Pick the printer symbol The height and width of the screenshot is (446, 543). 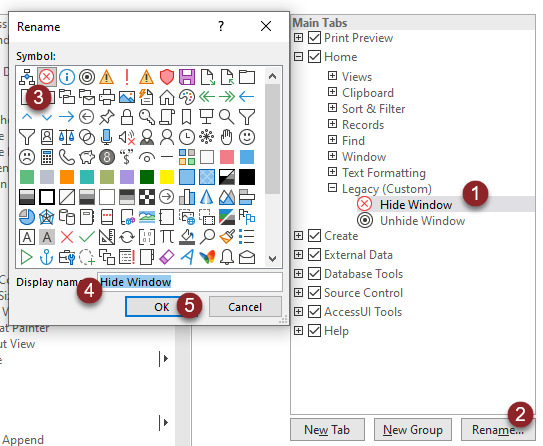[x=107, y=97]
